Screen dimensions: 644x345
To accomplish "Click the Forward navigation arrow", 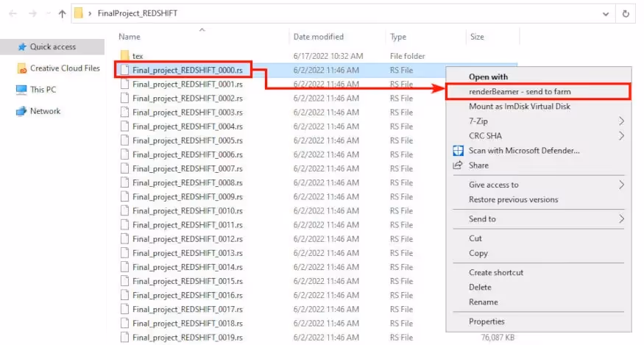I will (x=32, y=13).
